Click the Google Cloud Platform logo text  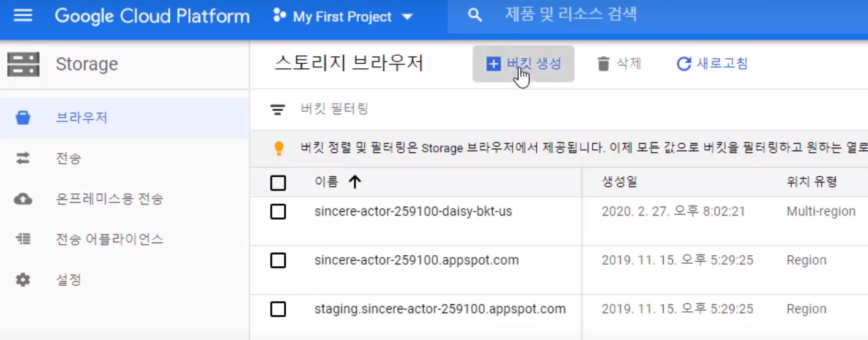(x=152, y=16)
